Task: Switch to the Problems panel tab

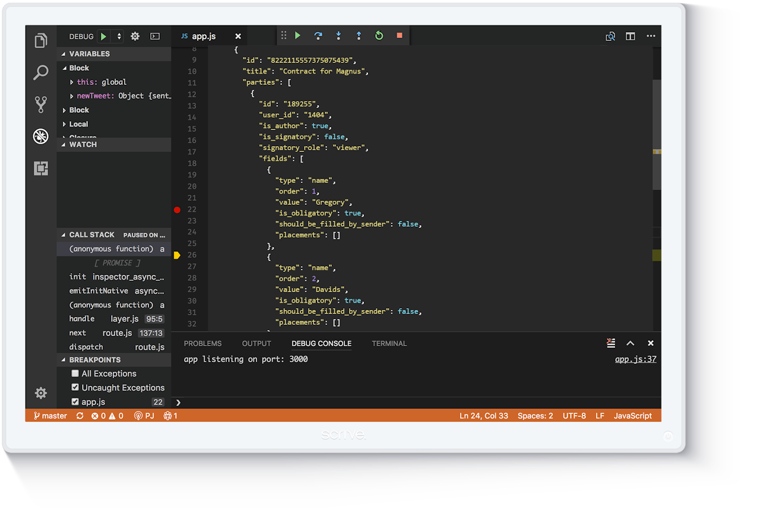Action: click(x=202, y=343)
